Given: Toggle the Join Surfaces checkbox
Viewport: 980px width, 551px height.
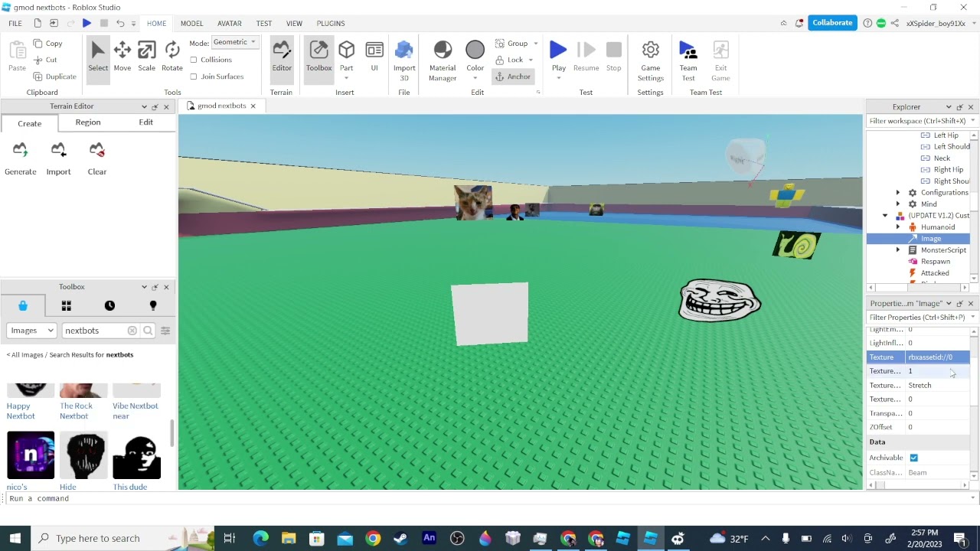Looking at the screenshot, I should point(194,77).
